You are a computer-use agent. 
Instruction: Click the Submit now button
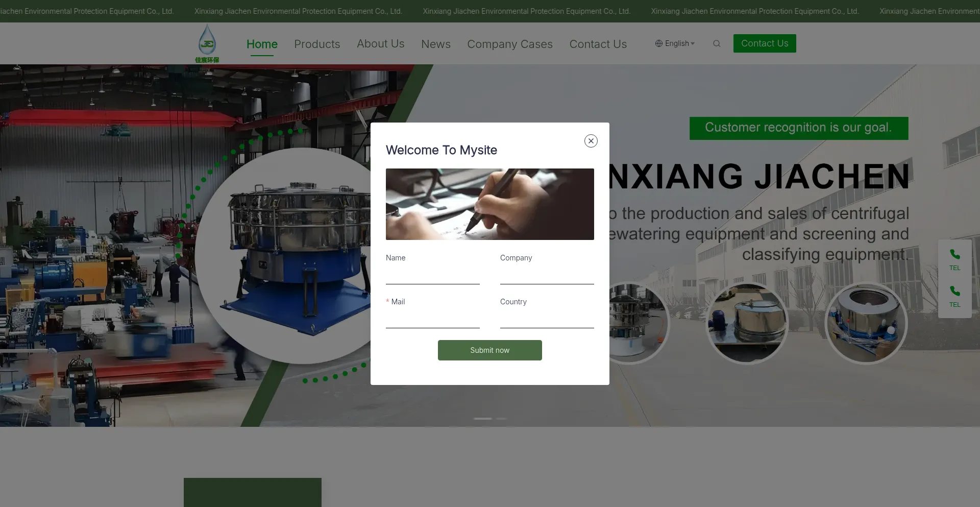pos(490,350)
